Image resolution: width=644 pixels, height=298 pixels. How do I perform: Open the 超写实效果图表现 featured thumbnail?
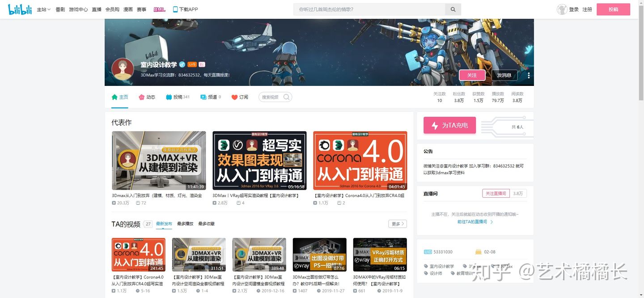pos(259,161)
